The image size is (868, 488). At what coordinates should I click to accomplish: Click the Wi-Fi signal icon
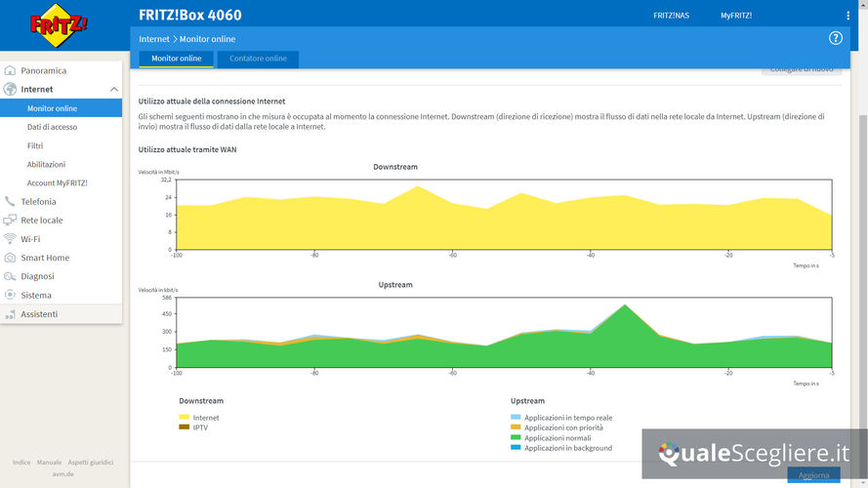(x=11, y=239)
